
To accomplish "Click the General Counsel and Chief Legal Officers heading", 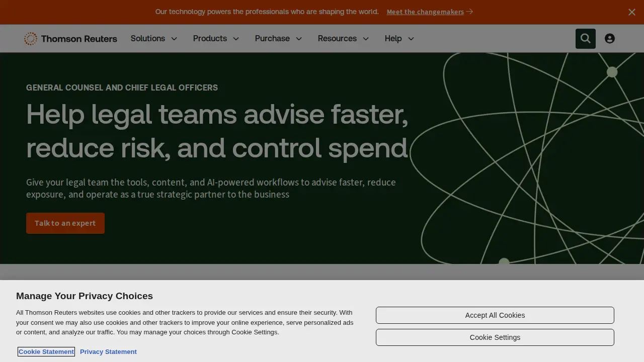I will (x=122, y=87).
